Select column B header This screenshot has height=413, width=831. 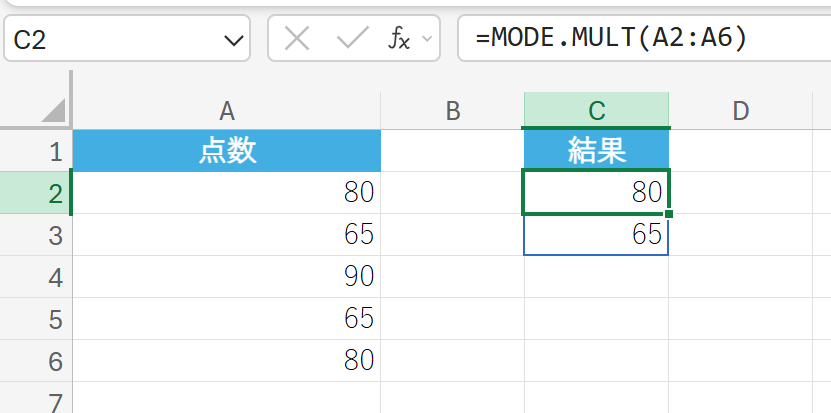tap(452, 110)
